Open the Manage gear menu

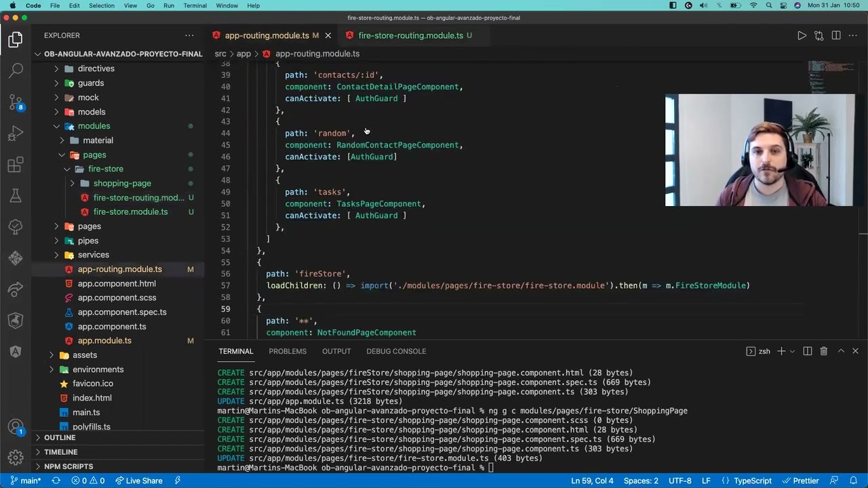(x=16, y=458)
